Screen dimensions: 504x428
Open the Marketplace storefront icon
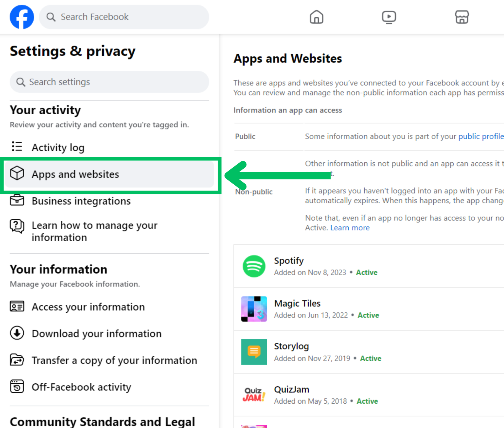click(461, 17)
